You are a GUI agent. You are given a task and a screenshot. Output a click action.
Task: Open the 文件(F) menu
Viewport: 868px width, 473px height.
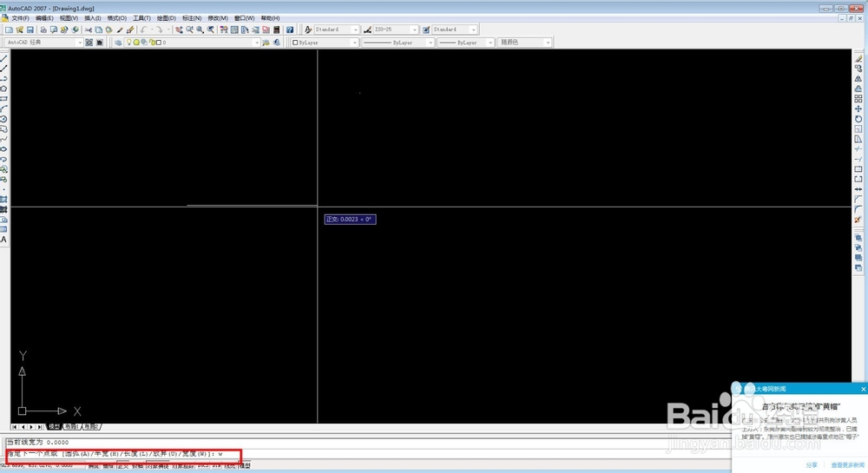coord(20,17)
